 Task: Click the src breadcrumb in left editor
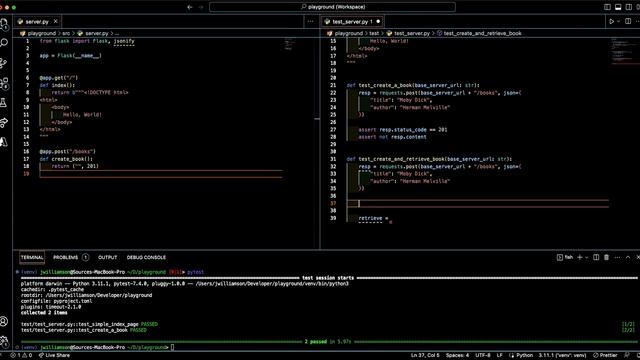66,33
